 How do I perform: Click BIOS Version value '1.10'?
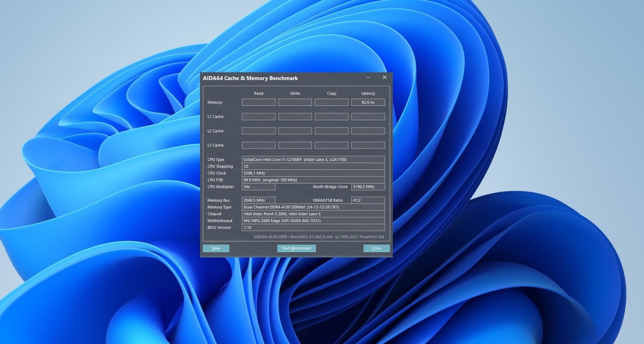313,227
